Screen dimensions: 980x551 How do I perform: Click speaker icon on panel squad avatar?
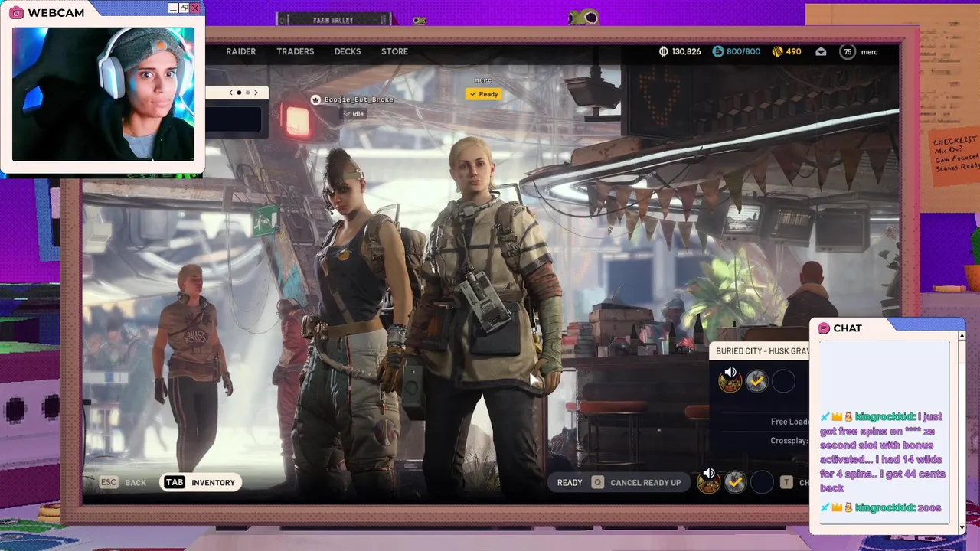tap(730, 373)
